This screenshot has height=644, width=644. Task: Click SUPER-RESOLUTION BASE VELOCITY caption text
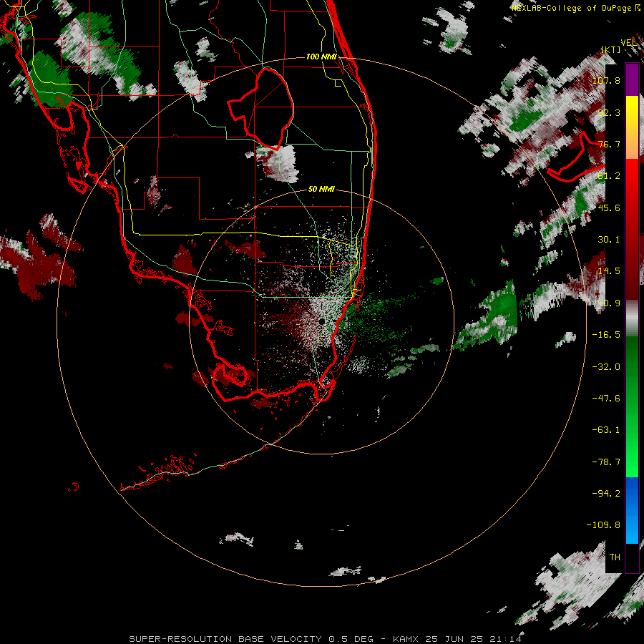[225, 639]
